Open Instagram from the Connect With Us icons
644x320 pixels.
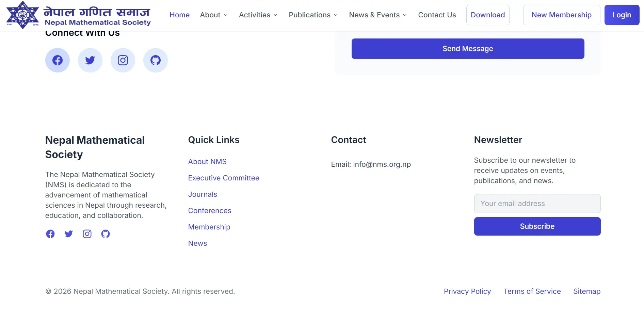pos(123,60)
